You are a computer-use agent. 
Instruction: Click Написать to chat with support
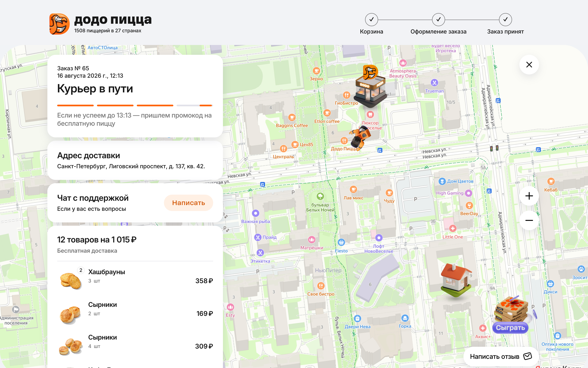188,202
